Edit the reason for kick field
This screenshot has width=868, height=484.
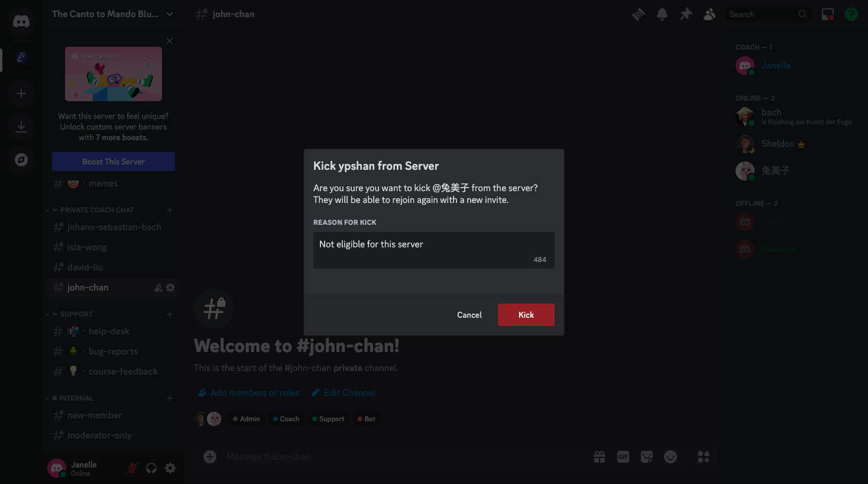pos(433,250)
